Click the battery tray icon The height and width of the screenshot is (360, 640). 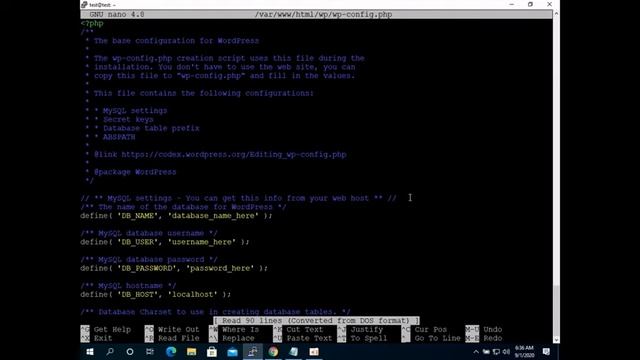coord(486,351)
